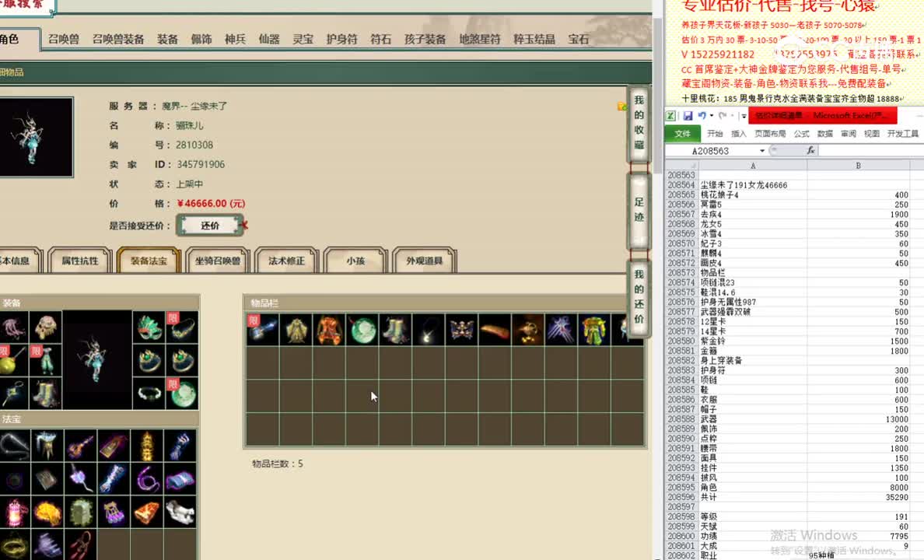This screenshot has height=560, width=924.
Task: Click the greyed Redo arrow in Excel
Action: tap(723, 116)
